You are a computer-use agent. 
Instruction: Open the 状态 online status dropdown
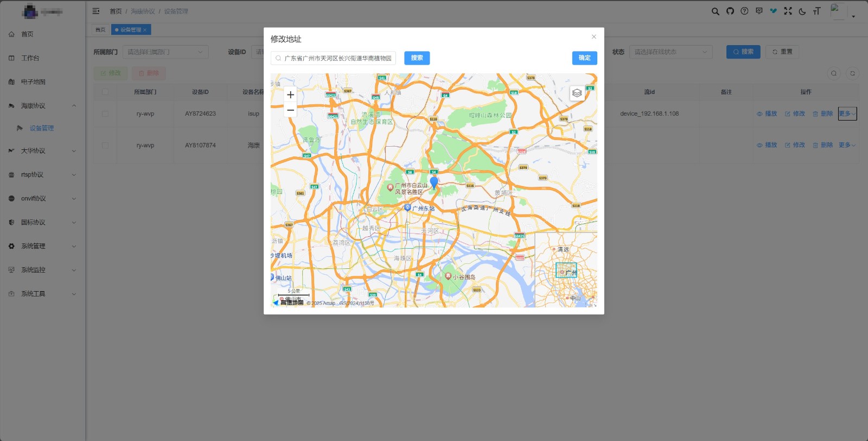pos(671,52)
